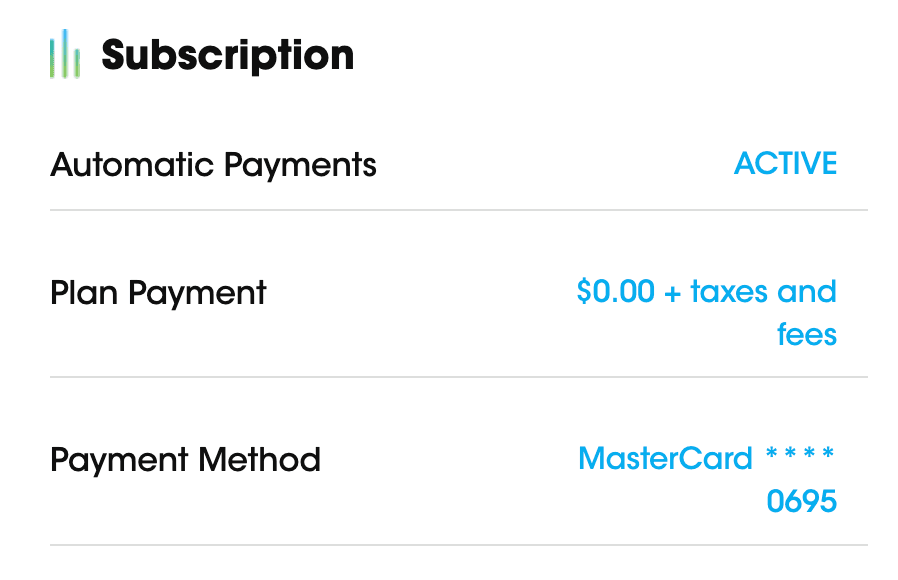
Task: Click the word 'Plan' in second row
Action: click(x=84, y=293)
